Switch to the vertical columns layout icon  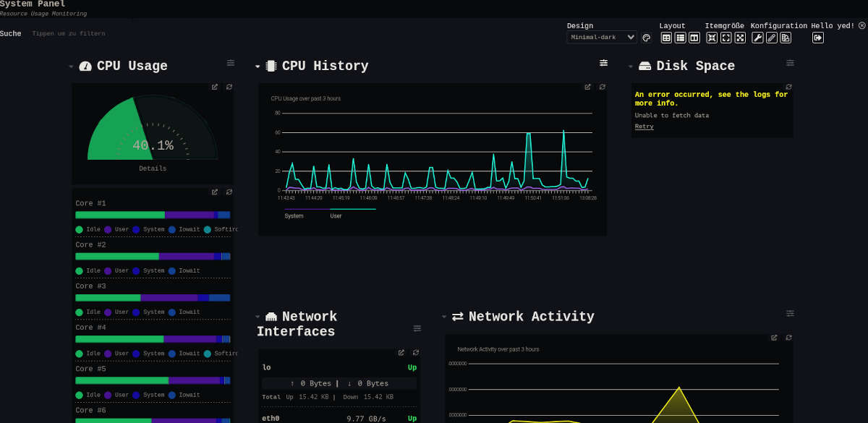point(694,38)
